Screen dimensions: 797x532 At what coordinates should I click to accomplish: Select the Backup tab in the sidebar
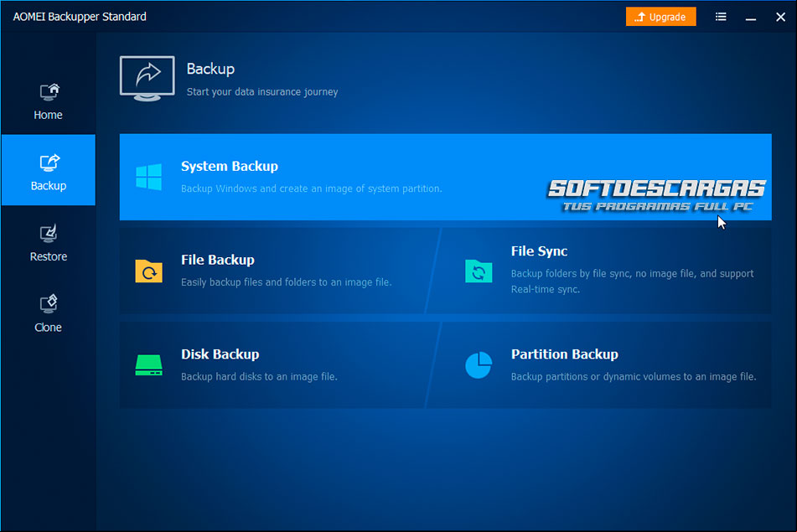click(x=49, y=170)
